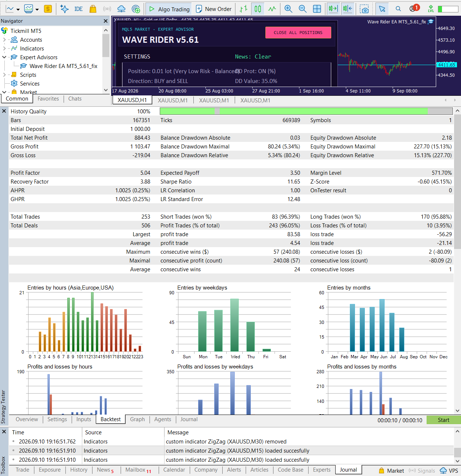Click Total Net Profit value 884.43
Image resolution: width=461 pixels, height=476 pixels.
pyautogui.click(x=142, y=138)
